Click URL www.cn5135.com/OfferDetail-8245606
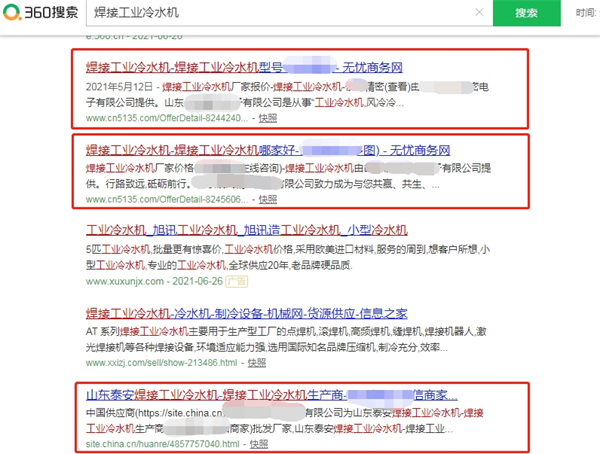 [x=167, y=199]
